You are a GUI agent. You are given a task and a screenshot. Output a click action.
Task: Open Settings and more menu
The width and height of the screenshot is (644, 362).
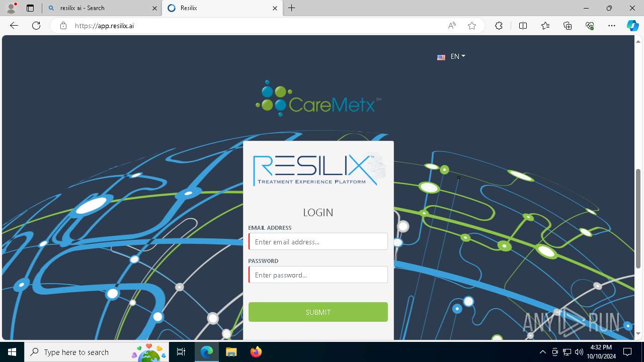612,26
